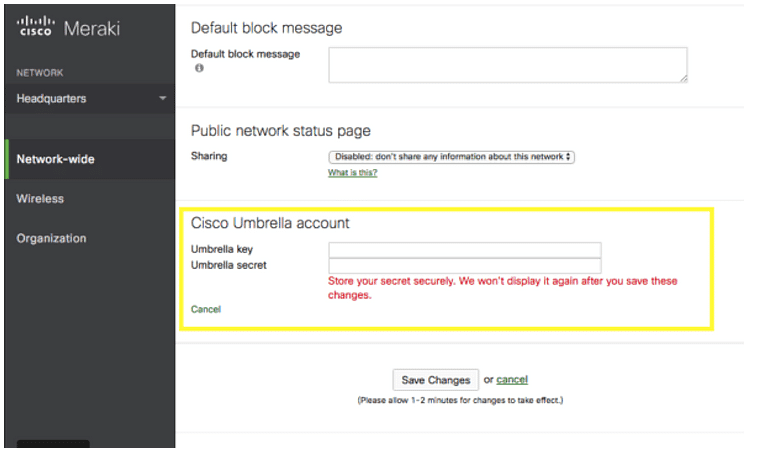Image resolution: width=760 pixels, height=453 pixels.
Task: Click Cancel in the Cisco Umbrella account section
Action: tap(206, 310)
